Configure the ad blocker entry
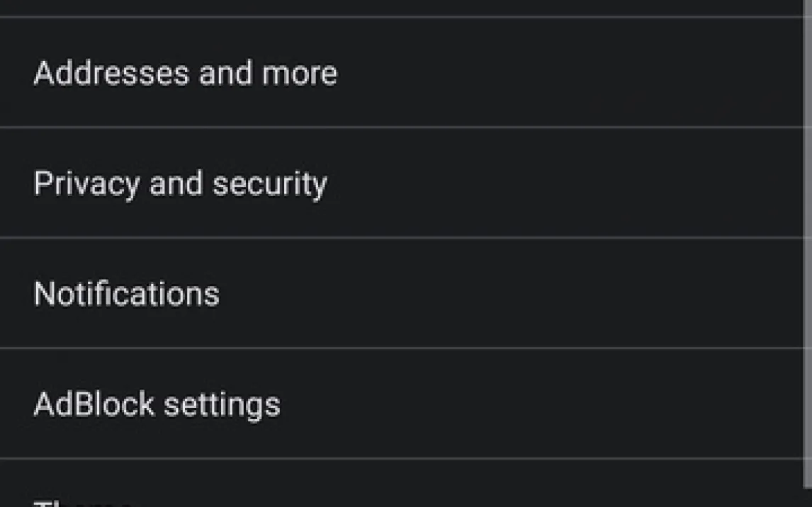 pos(157,404)
